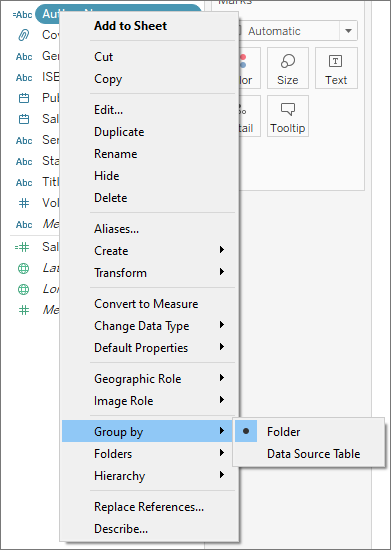Click the Size marks card icon

(x=288, y=61)
